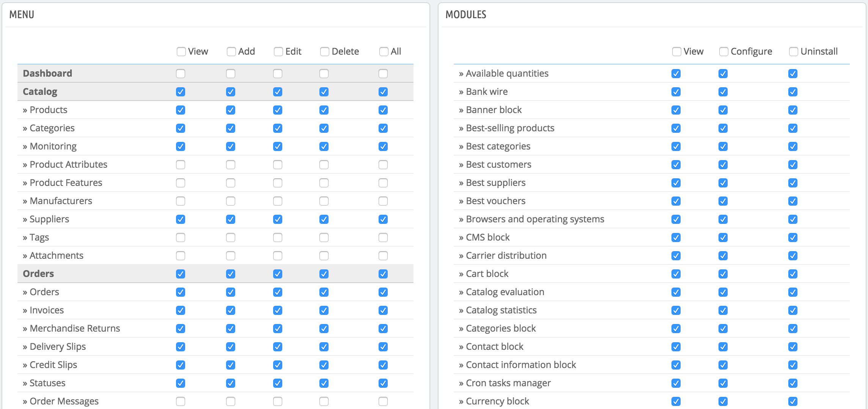Disable Configure for Banner block module

tap(723, 110)
